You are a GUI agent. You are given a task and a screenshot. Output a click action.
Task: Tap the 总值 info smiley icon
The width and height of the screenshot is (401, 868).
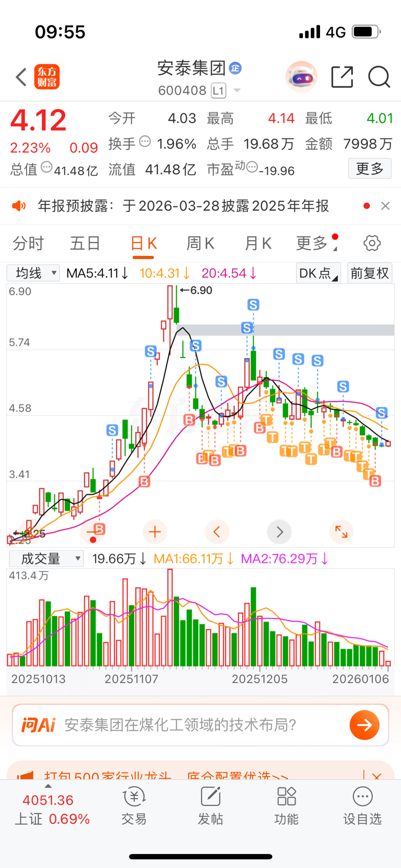click(x=46, y=168)
